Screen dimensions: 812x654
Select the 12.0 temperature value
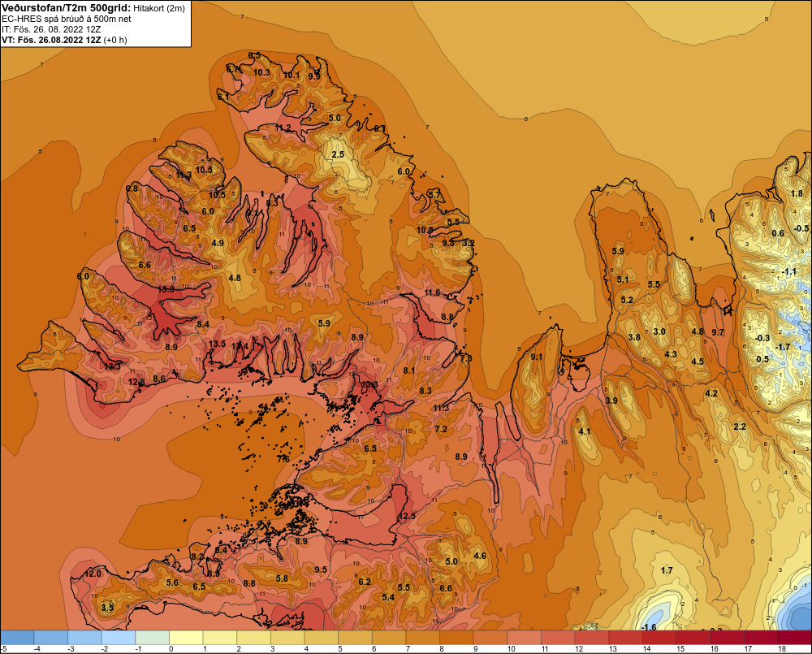tap(93, 574)
